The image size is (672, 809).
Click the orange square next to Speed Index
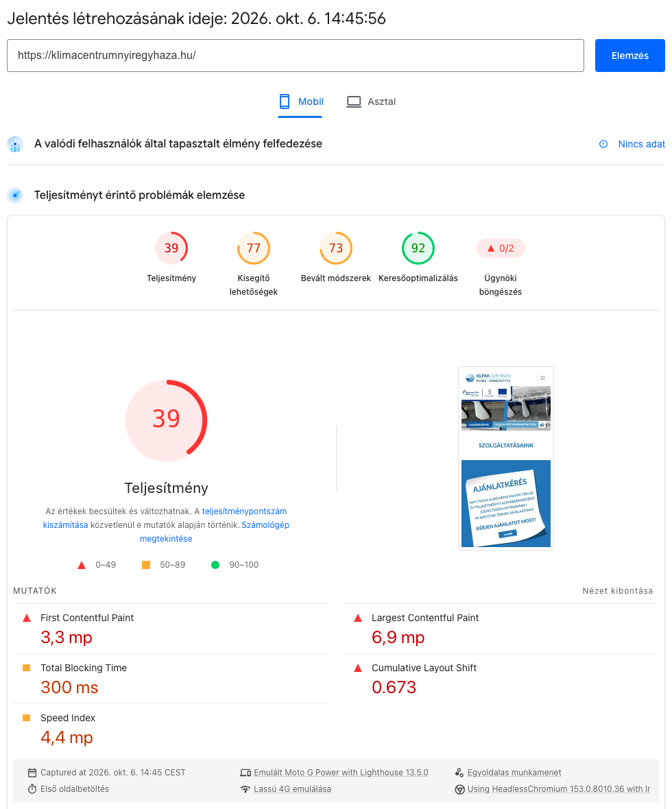click(x=26, y=718)
